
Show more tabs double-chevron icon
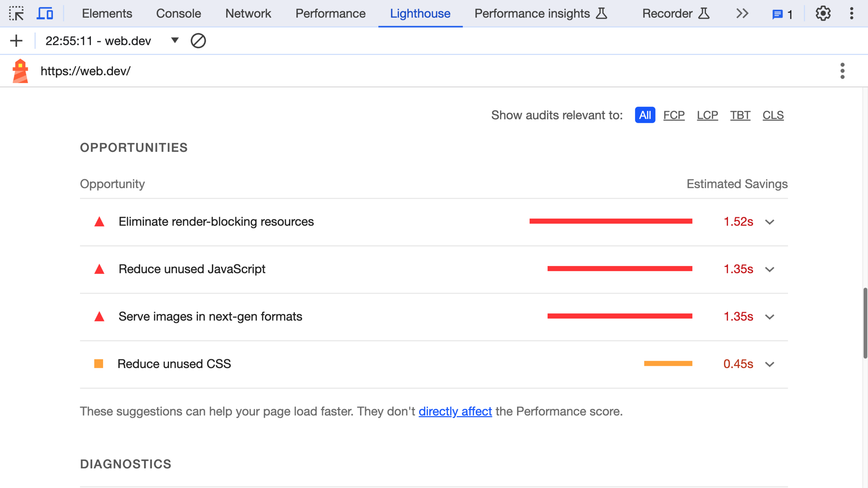[x=742, y=14]
